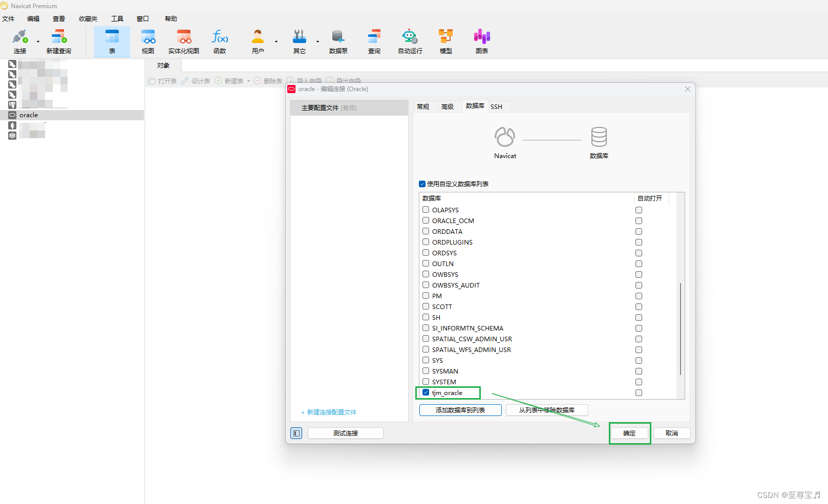
Task: Expand the New Table (新建表) dropdown arrow
Action: tap(249, 81)
